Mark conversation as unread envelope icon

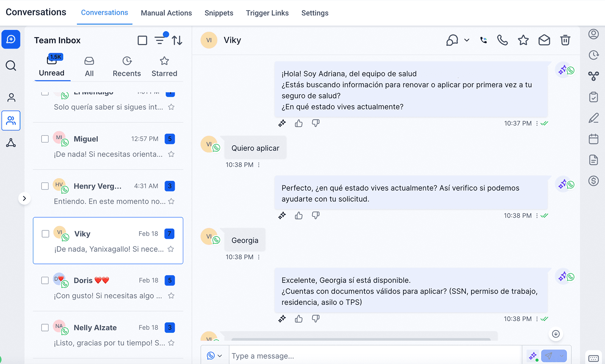(544, 40)
